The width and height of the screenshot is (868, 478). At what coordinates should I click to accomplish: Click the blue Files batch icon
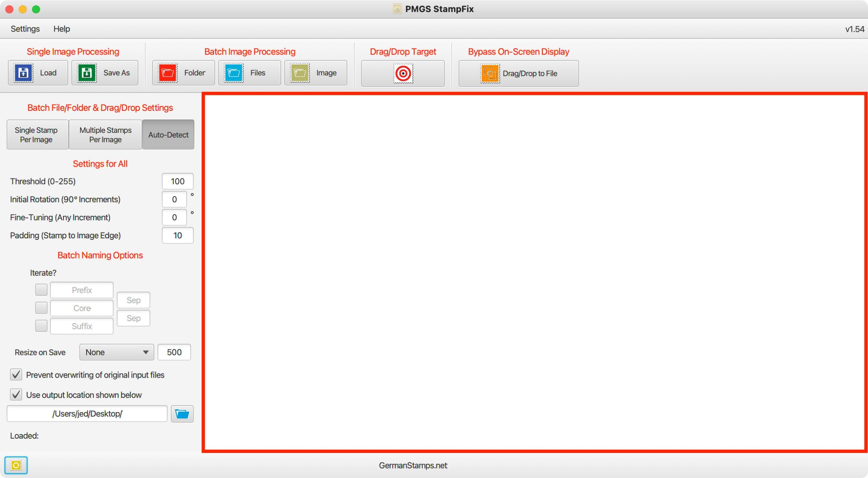pos(234,73)
